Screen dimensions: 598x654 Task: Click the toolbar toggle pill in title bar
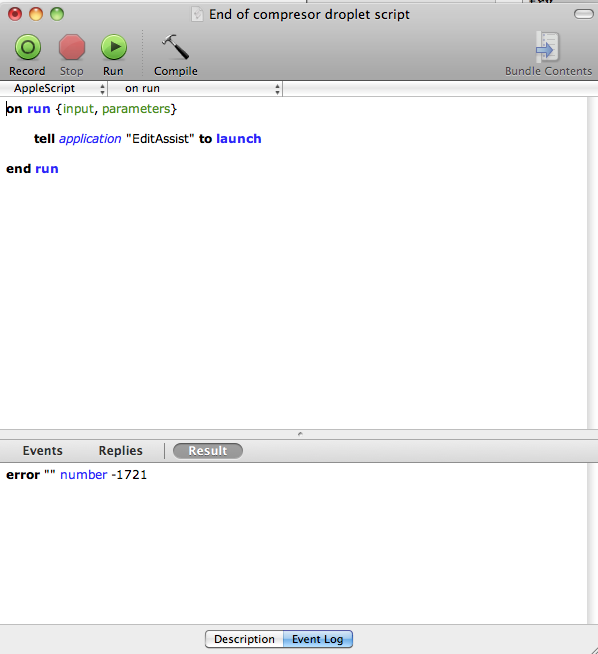point(583,14)
